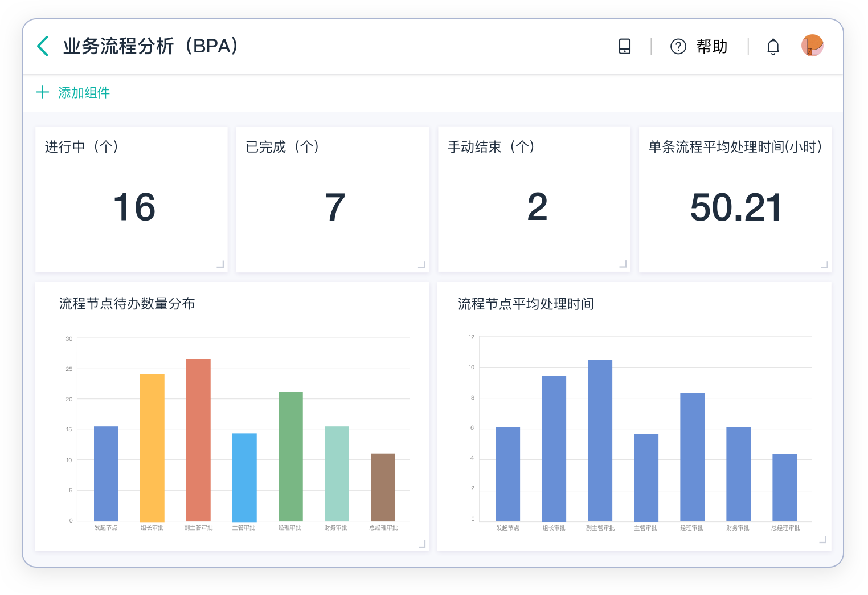This screenshot has width=868, height=595.
Task: Click the 流程节点平均处理时间 chart title
Action: [x=525, y=304]
